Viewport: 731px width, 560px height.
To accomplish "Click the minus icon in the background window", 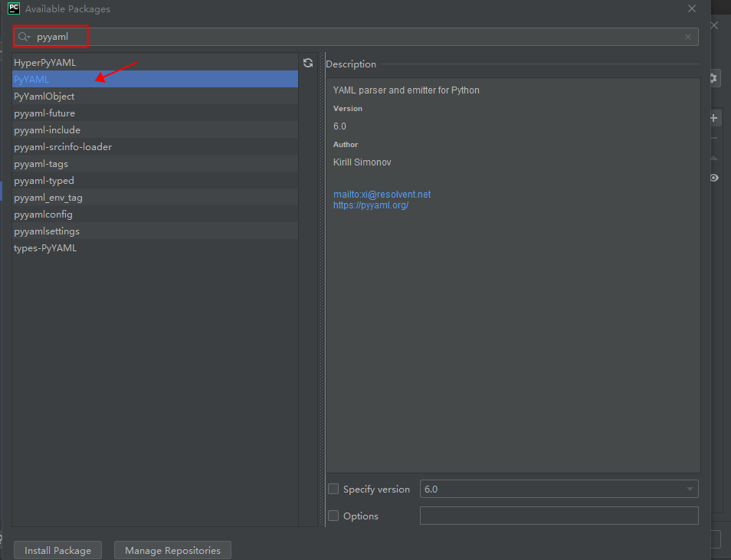I will (713, 138).
